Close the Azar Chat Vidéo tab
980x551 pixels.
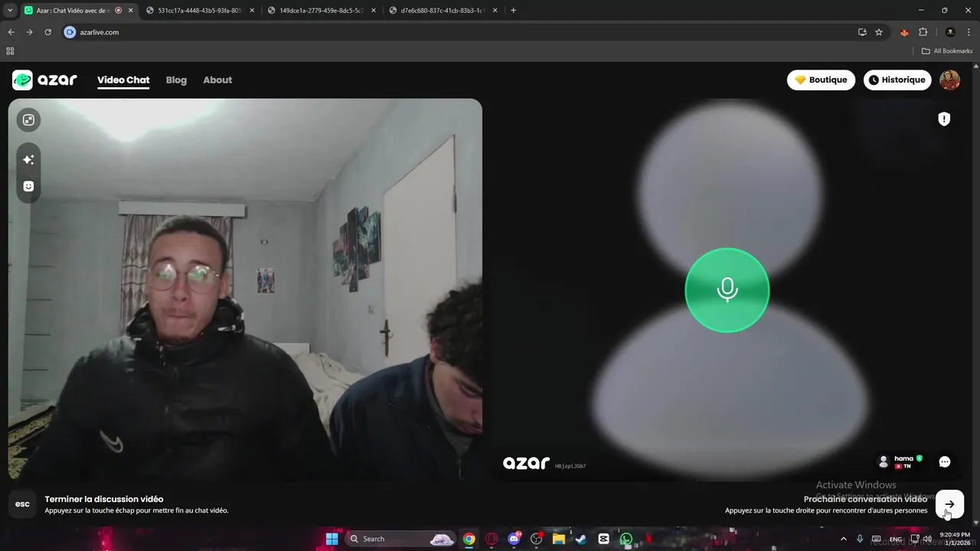pyautogui.click(x=130, y=11)
